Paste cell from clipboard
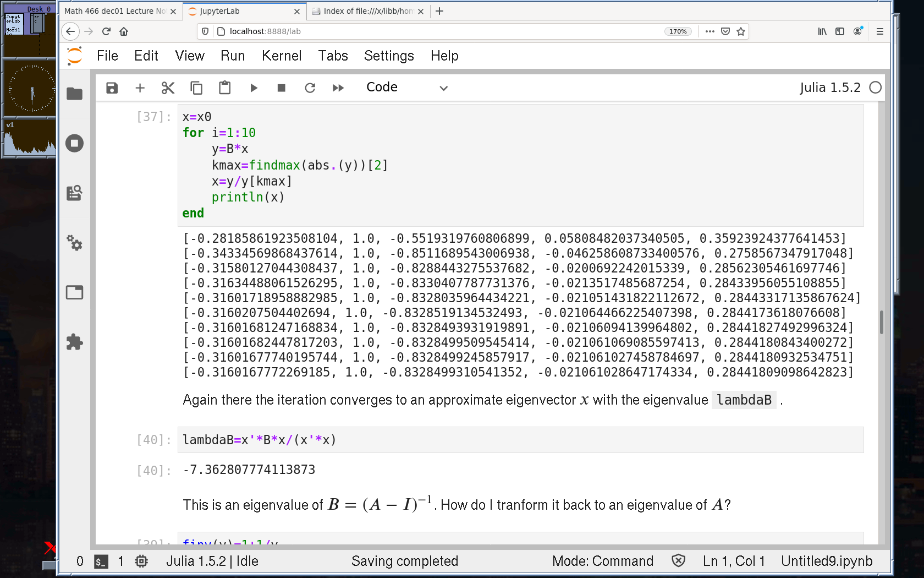The width and height of the screenshot is (924, 578). point(224,88)
